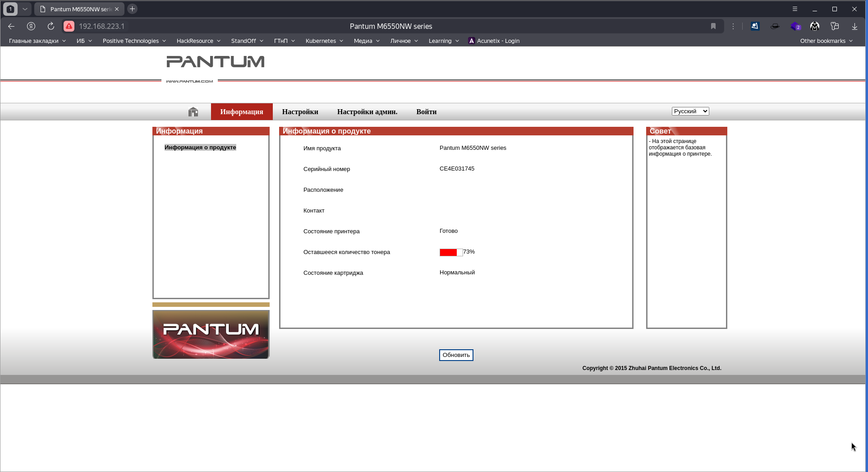Open the tablet and window sidebar icon

tap(835, 26)
